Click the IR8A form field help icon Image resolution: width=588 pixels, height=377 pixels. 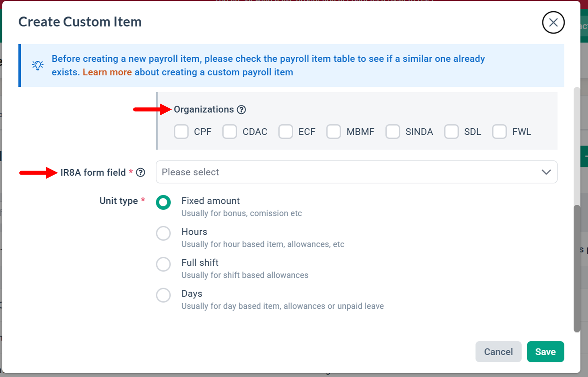tap(140, 172)
